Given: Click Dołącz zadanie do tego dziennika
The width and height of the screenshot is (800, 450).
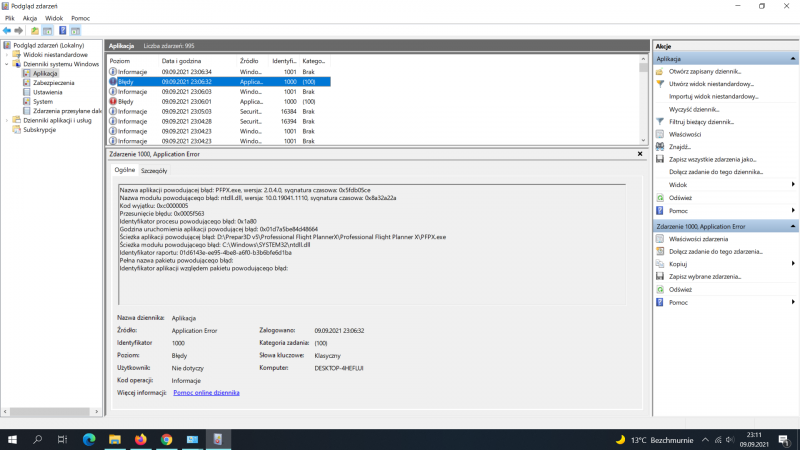Looking at the screenshot, I should click(x=716, y=172).
